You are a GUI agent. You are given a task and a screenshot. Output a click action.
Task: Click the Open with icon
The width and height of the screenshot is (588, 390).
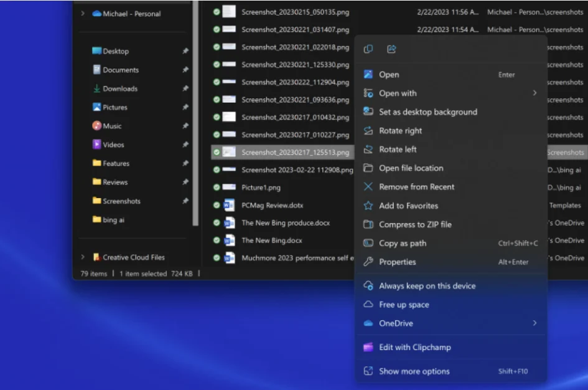pyautogui.click(x=368, y=93)
